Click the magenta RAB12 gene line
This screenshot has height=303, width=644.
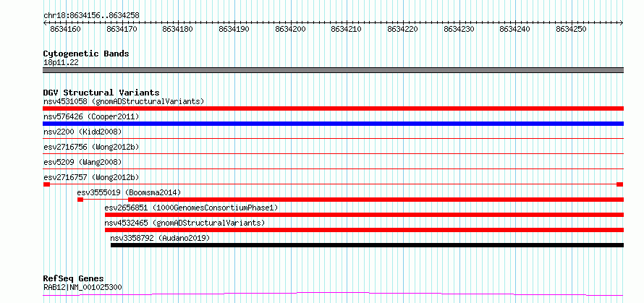coord(333,294)
